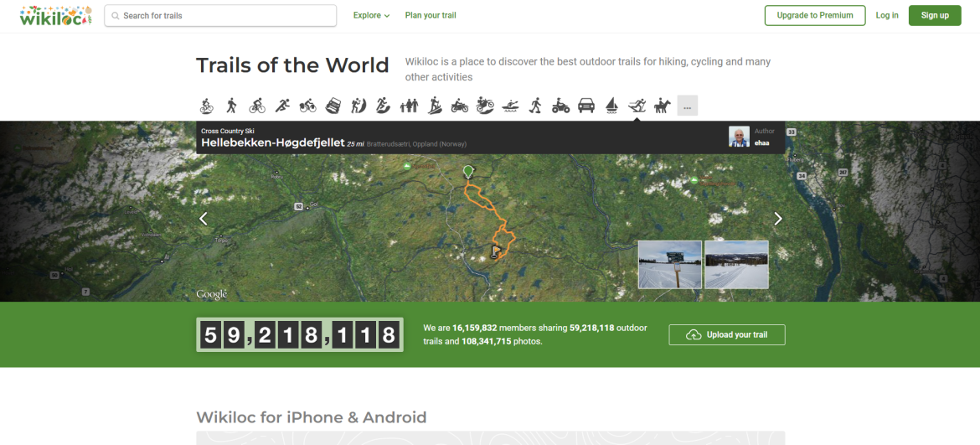
Task: Click the trail finish flag marker
Action: pos(496,251)
